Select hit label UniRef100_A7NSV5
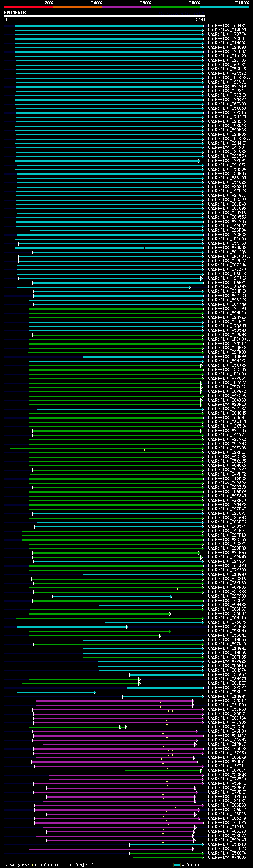 coord(227,117)
